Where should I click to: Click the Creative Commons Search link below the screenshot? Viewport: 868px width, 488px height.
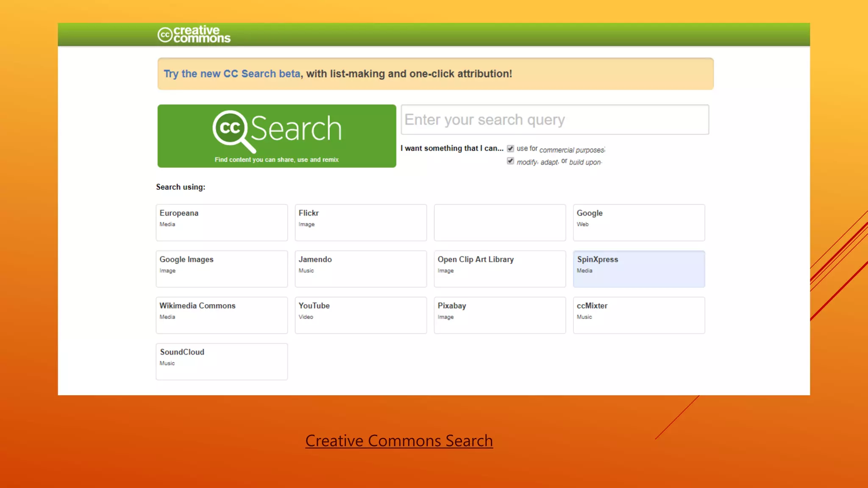coord(398,441)
